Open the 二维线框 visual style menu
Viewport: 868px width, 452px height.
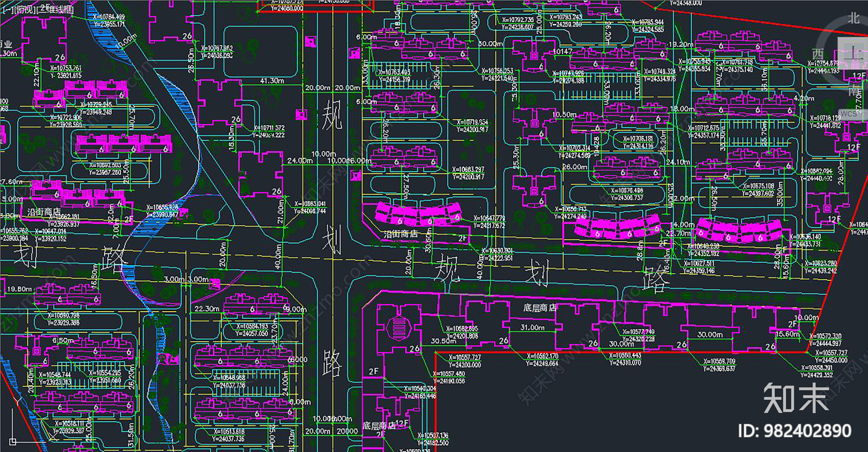[56, 9]
